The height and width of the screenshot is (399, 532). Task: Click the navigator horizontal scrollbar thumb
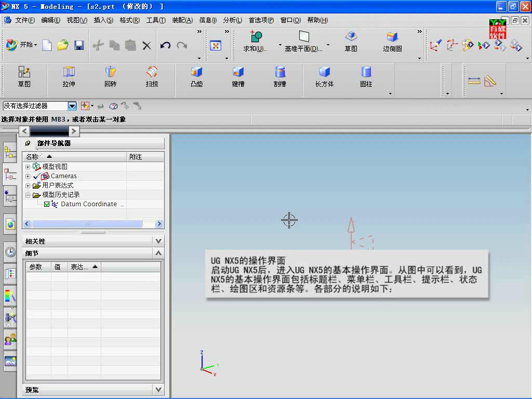point(87,224)
